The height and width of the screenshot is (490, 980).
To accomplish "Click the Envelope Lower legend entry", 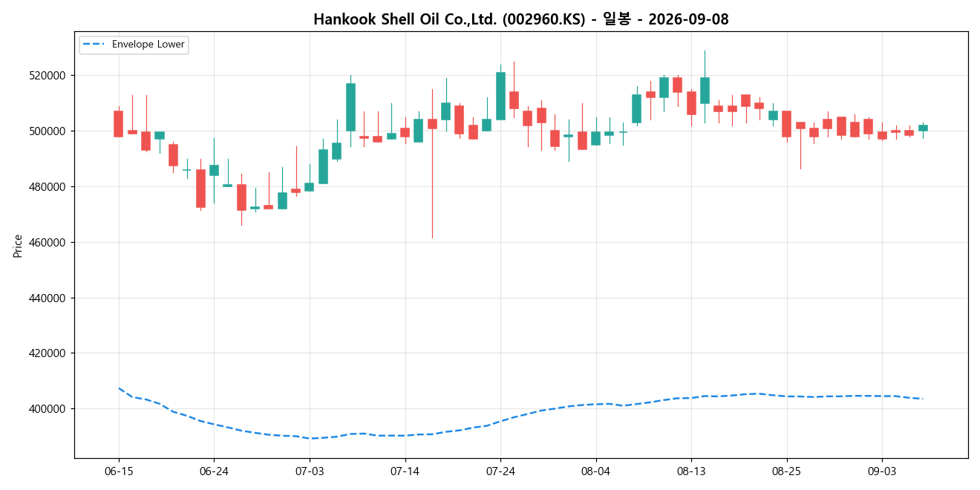I will pyautogui.click(x=134, y=45).
